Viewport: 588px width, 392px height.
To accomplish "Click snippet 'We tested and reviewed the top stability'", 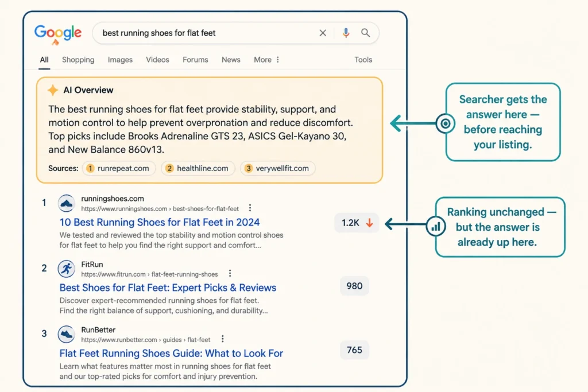I will [171, 240].
